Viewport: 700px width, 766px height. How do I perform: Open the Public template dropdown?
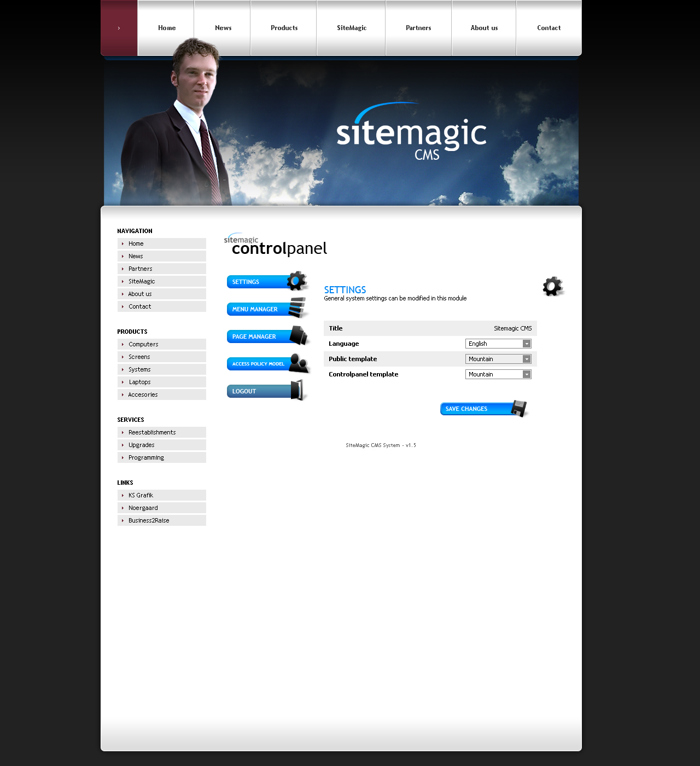tap(498, 359)
